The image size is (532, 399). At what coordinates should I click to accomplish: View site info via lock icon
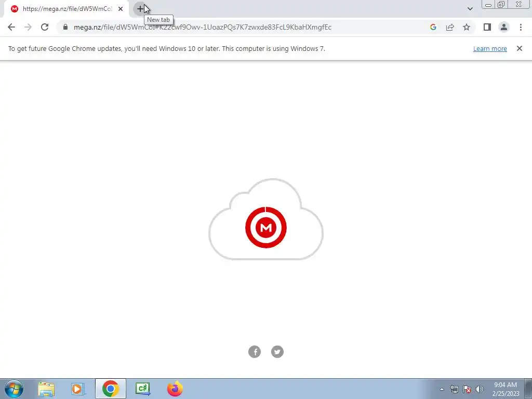(65, 27)
